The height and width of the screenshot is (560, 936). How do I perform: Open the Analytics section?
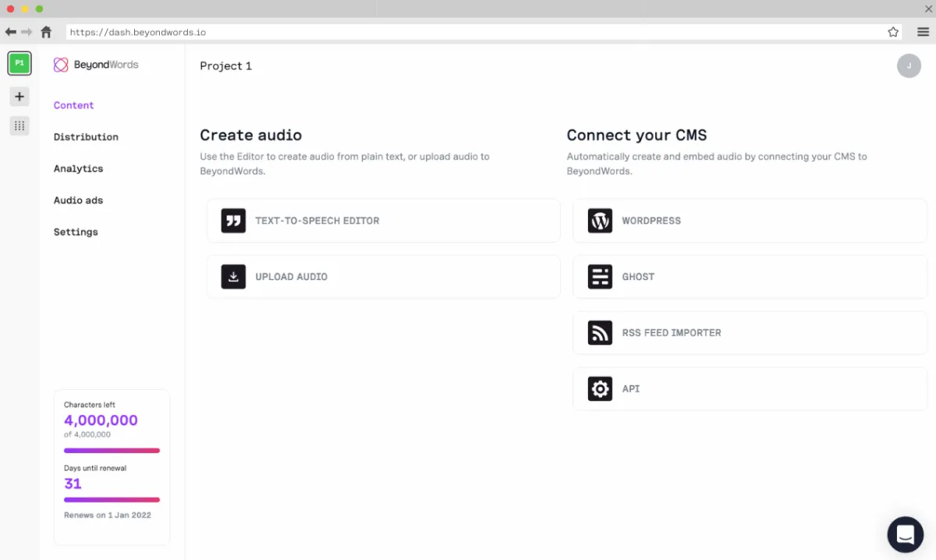pyautogui.click(x=78, y=168)
